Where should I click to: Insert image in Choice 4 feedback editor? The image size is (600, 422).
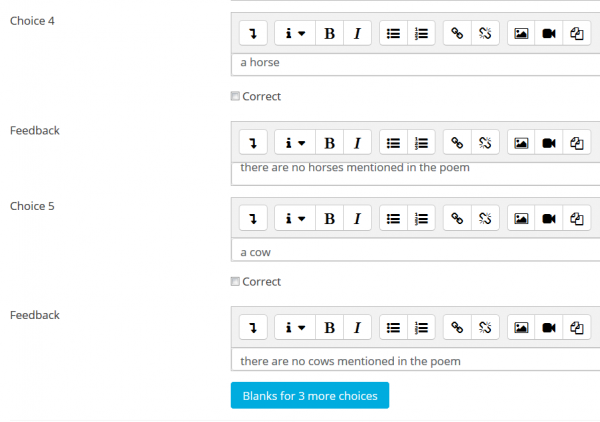521,143
